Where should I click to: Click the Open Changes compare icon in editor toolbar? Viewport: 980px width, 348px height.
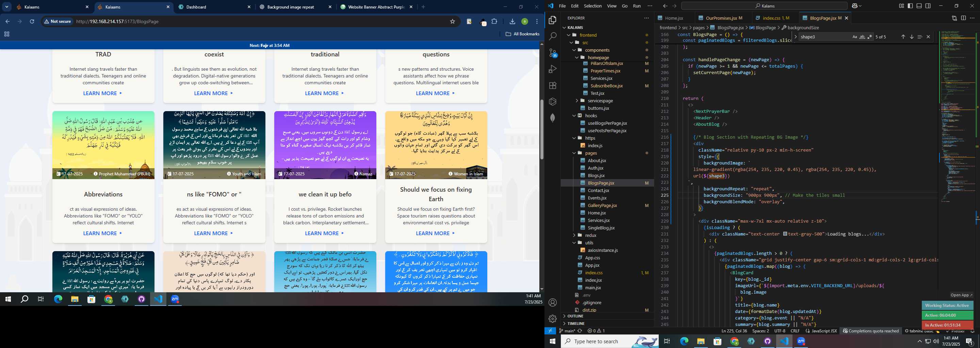coord(954,18)
